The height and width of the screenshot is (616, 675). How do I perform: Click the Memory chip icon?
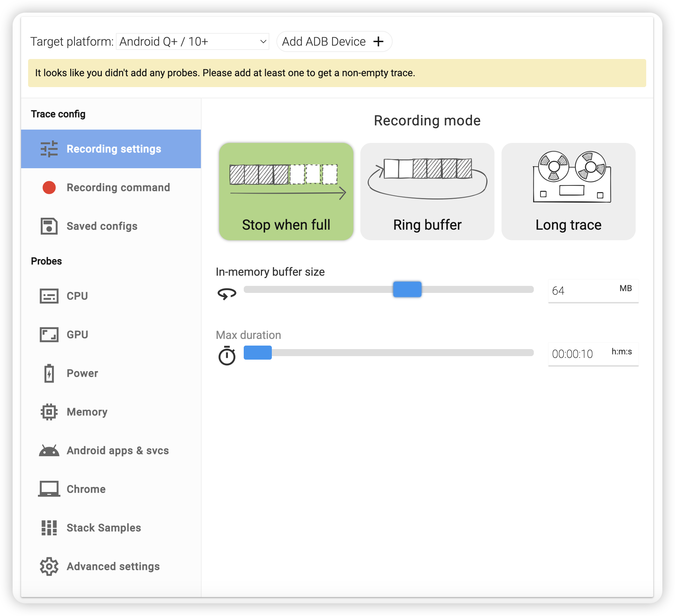click(49, 412)
